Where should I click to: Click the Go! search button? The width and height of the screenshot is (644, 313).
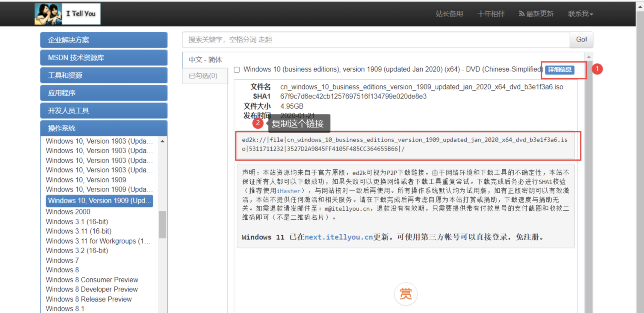(581, 39)
